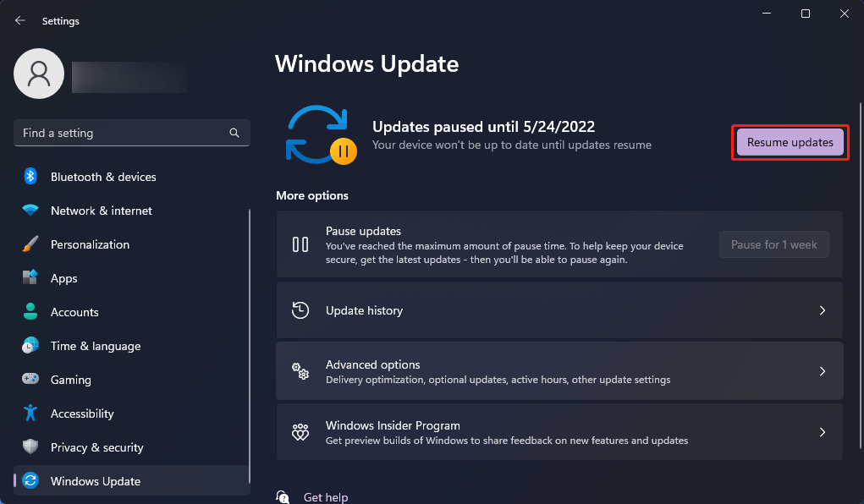
Task: Open Bluetooth & devices settings
Action: 30,177
